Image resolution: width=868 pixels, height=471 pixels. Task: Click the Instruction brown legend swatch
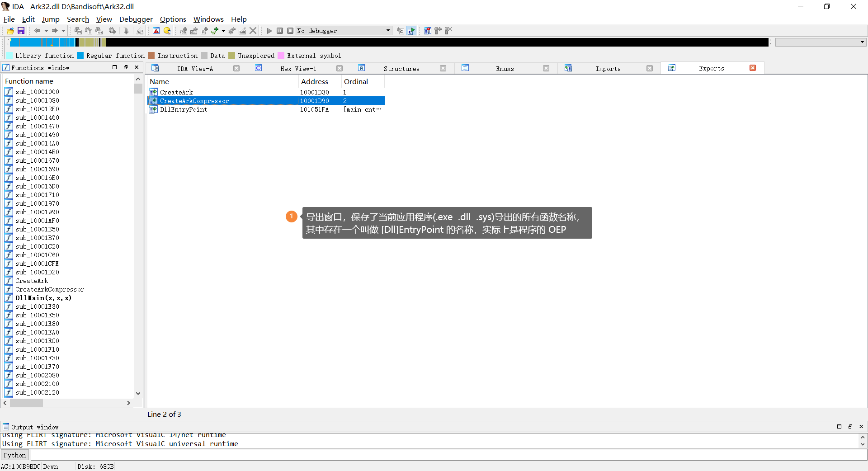(x=151, y=56)
